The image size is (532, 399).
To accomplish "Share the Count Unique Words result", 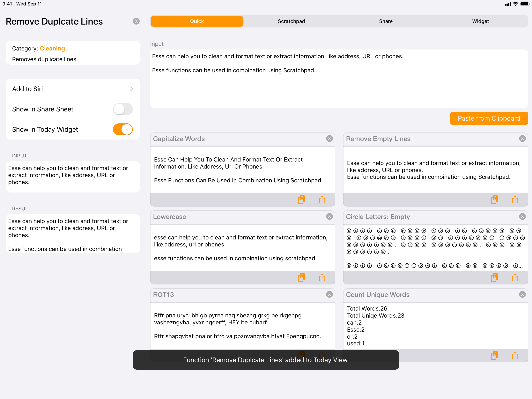I will coord(515,355).
